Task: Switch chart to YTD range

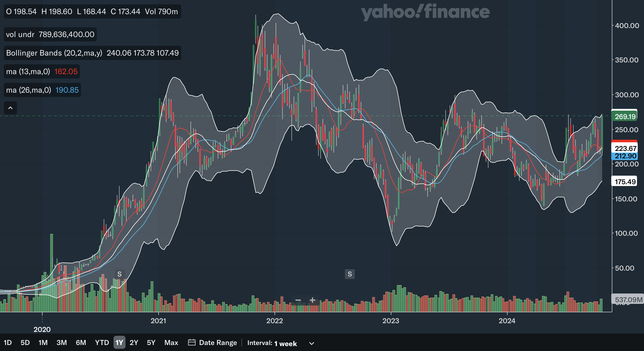Action: click(102, 343)
